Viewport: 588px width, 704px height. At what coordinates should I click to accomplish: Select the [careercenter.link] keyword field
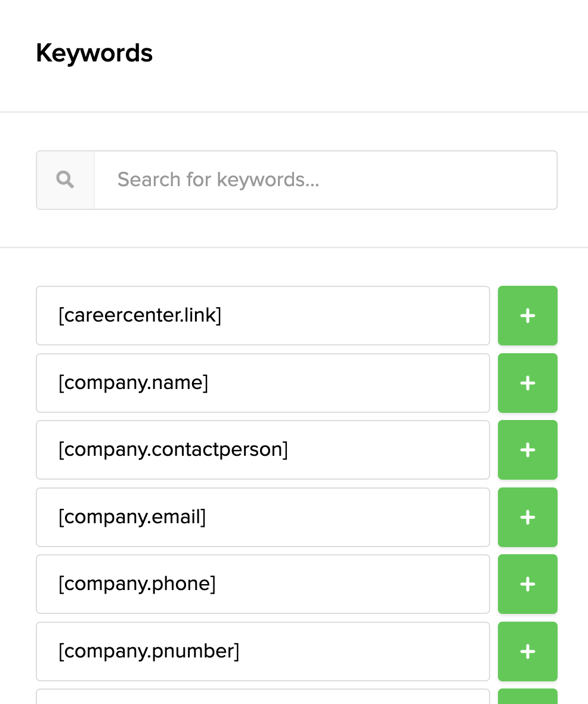click(x=262, y=316)
